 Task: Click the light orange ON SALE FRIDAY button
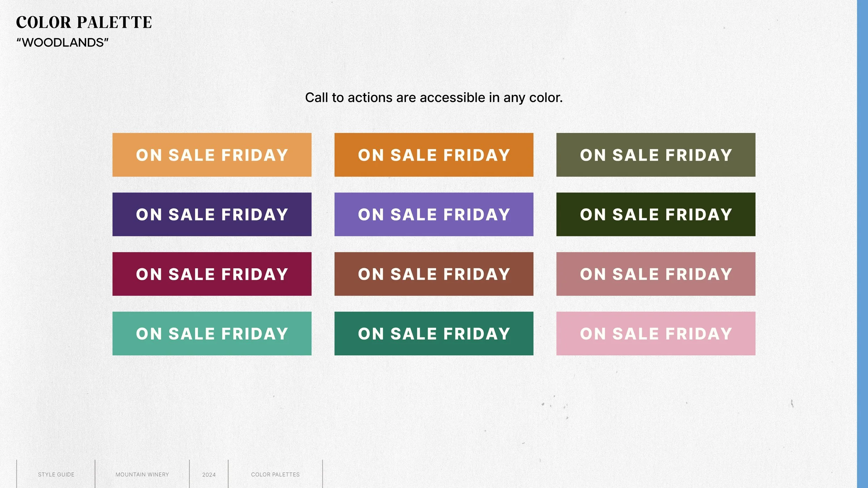point(212,155)
